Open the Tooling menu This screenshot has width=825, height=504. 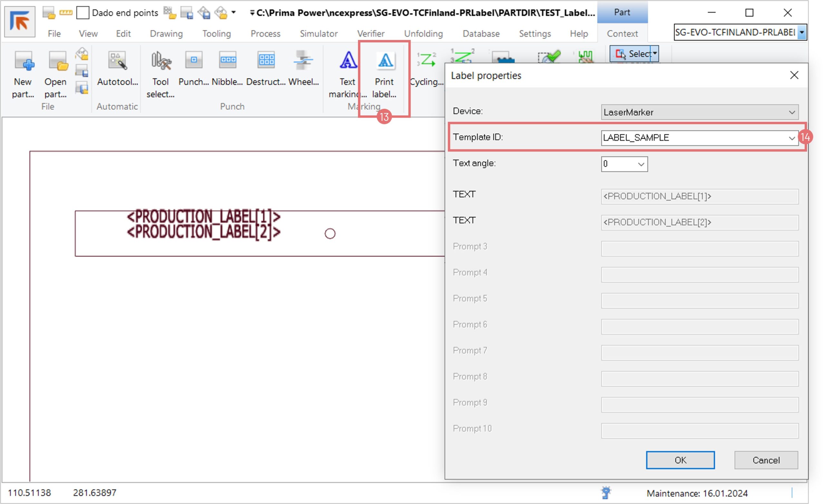[x=216, y=34]
